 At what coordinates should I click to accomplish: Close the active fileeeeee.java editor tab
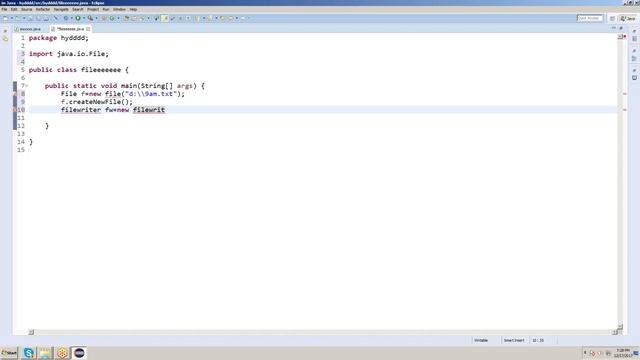click(88, 29)
